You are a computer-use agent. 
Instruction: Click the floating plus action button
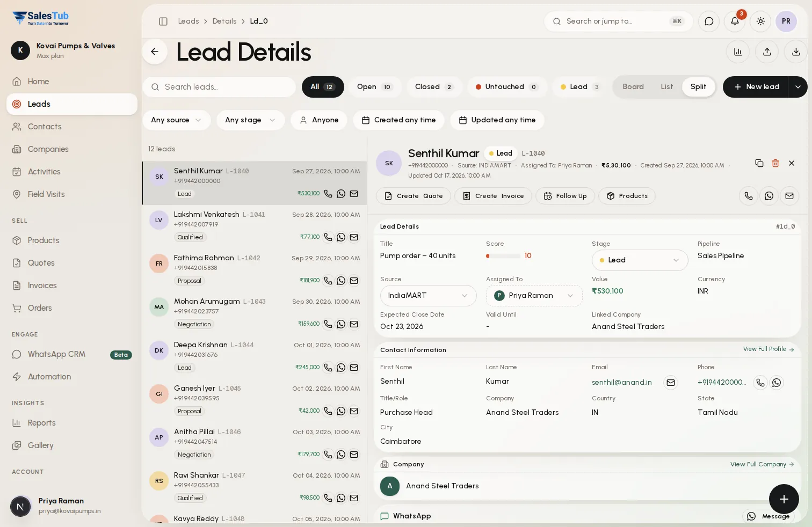tap(784, 499)
